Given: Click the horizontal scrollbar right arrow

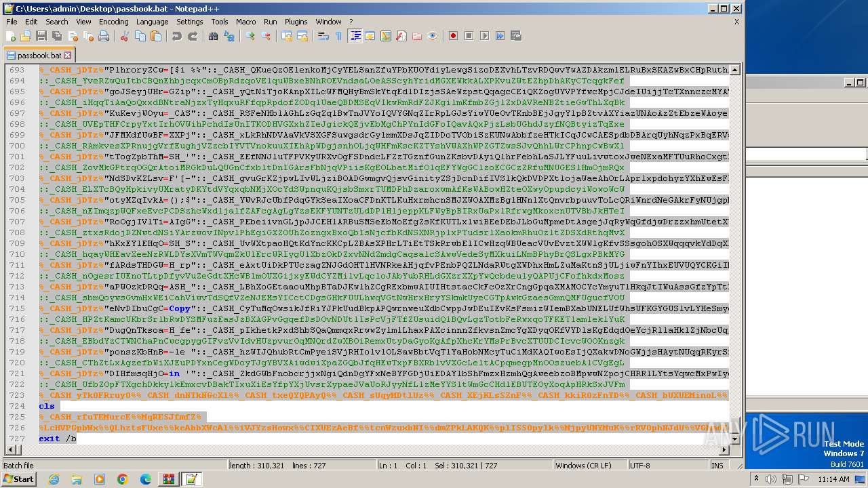Looking at the screenshot, I should pyautogui.click(x=724, y=451).
